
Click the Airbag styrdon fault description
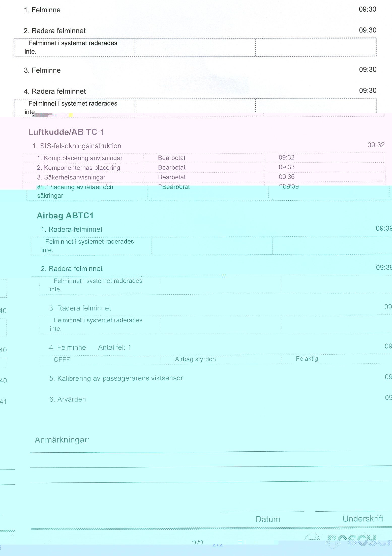click(x=195, y=359)
